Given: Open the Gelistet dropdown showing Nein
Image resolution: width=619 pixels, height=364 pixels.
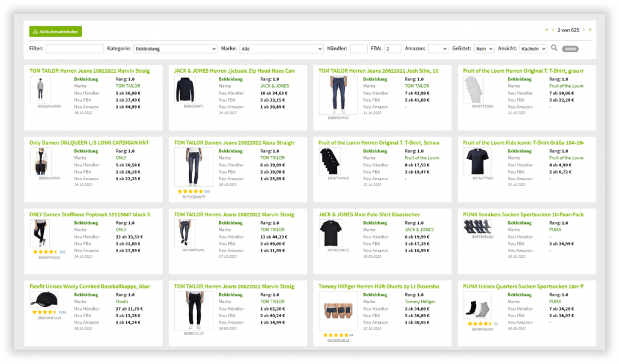Looking at the screenshot, I should (484, 49).
